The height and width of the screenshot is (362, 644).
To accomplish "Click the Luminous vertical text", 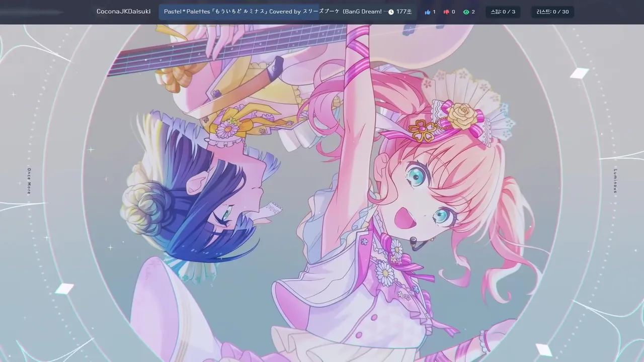I will 615,181.
